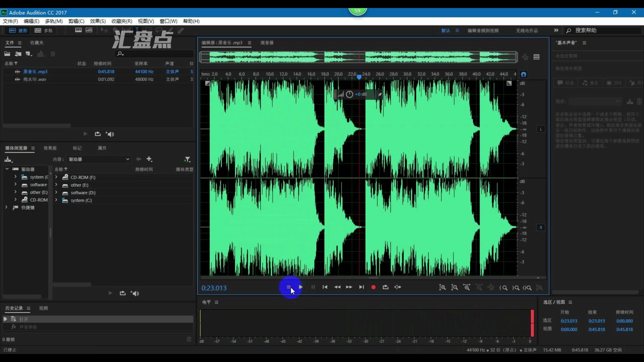Pin the HUD volume overlay
The image size is (644, 362).
coord(380,95)
